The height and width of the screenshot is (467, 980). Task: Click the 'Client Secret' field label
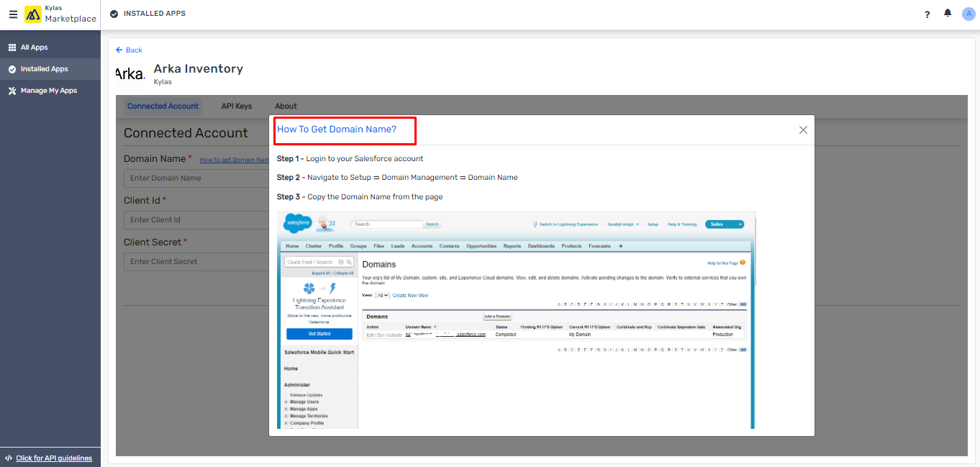coord(153,242)
